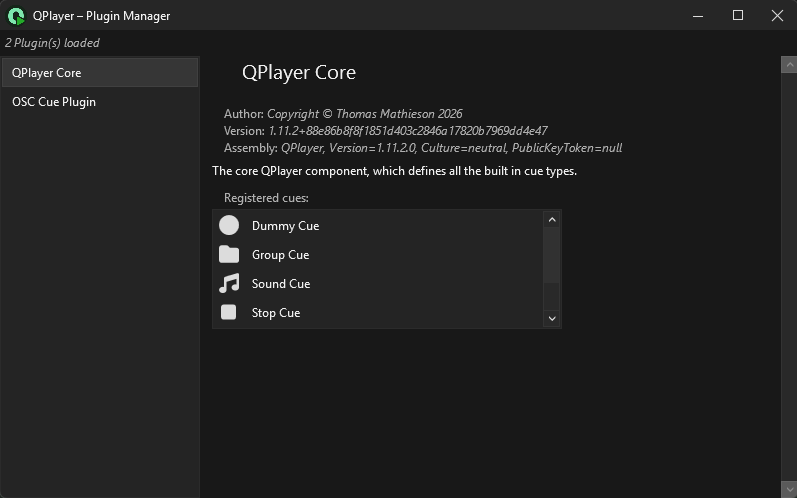Click the Group Cue folder icon
Viewport: 797px width, 498px height.
(229, 254)
